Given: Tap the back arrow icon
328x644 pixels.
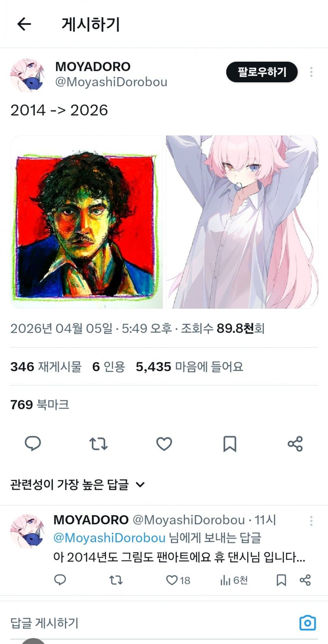Looking at the screenshot, I should 24,24.
